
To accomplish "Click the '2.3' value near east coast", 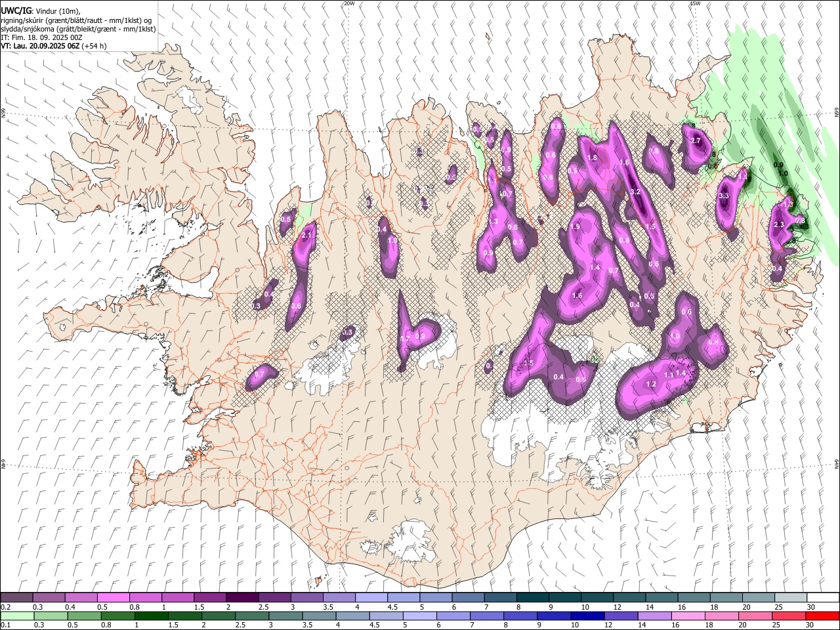I will coord(779,224).
